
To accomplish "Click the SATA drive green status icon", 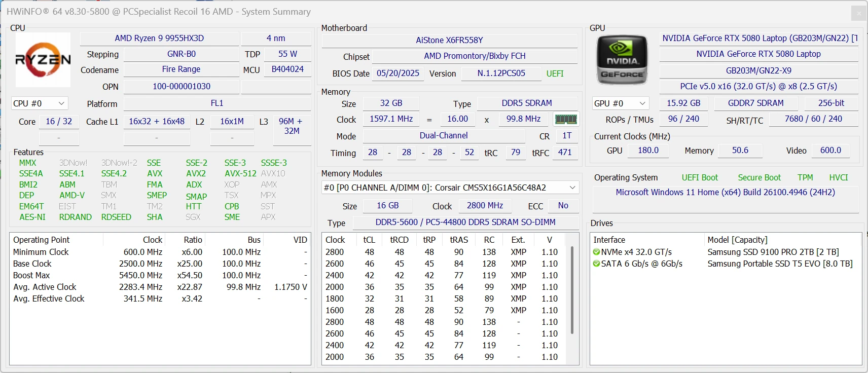I will [x=596, y=264].
